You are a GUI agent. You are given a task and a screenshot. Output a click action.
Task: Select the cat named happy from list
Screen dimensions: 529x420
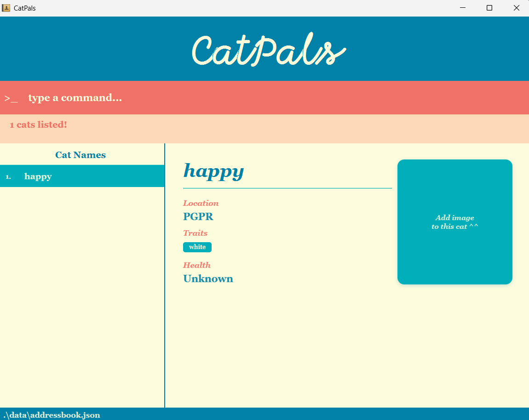pyautogui.click(x=38, y=176)
